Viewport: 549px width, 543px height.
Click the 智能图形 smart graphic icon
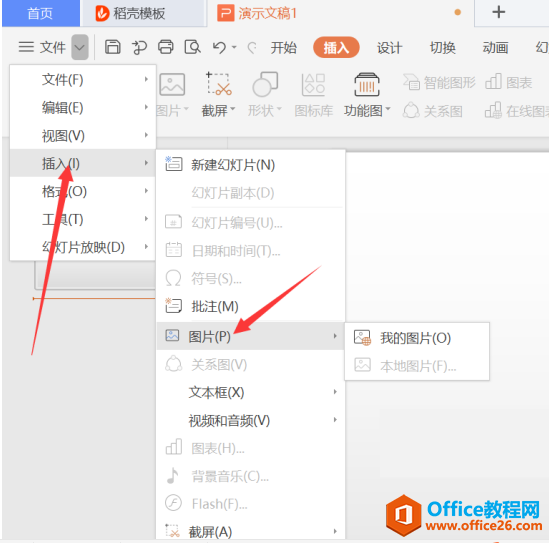tap(411, 83)
